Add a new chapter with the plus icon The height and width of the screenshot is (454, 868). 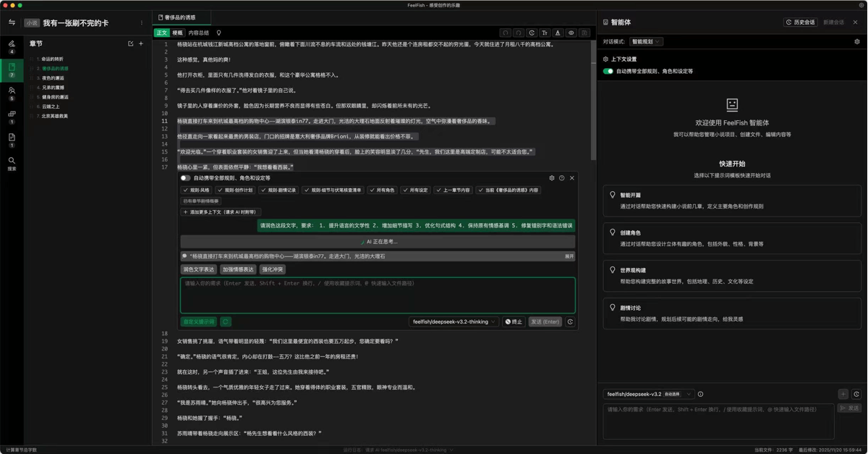pos(141,43)
